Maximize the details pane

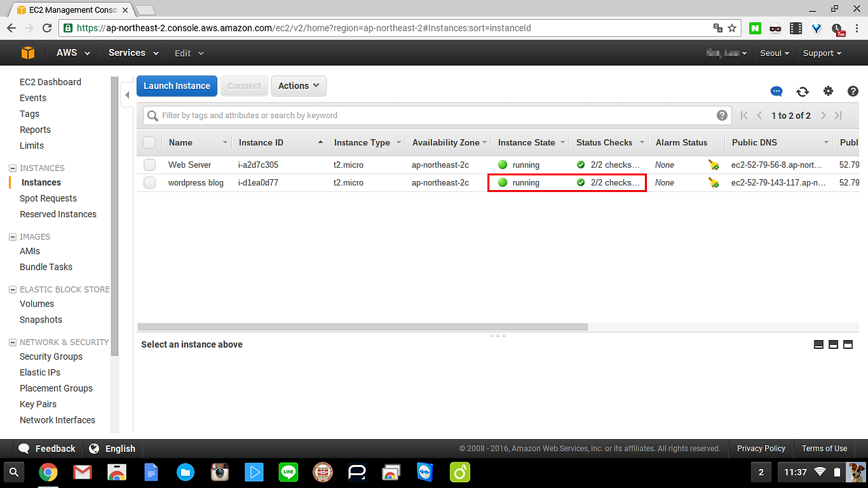coord(848,344)
